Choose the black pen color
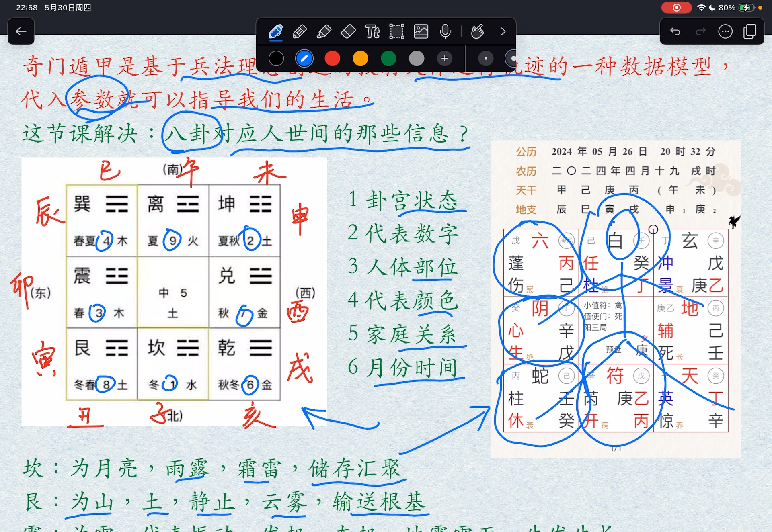The image size is (772, 532). pyautogui.click(x=276, y=59)
